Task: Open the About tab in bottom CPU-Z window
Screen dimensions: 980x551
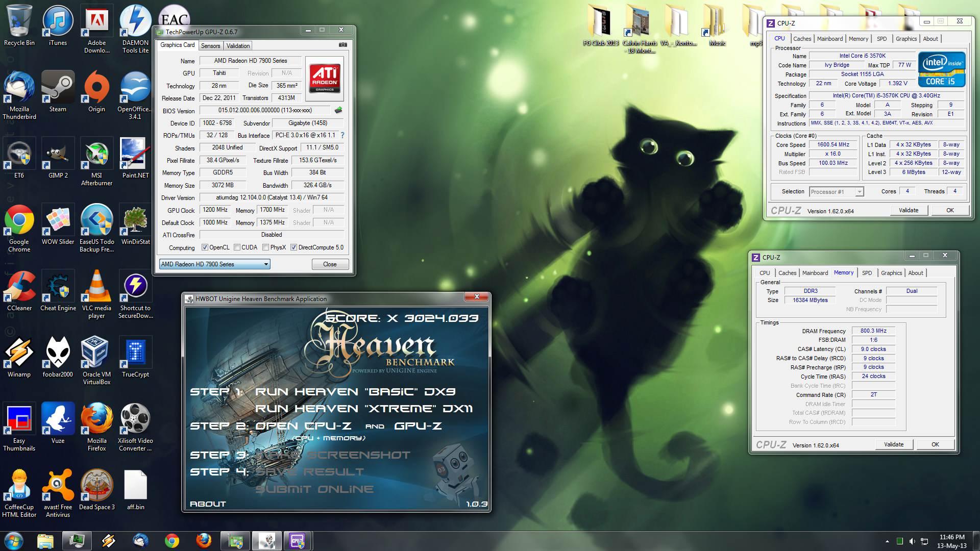Action: click(x=915, y=273)
